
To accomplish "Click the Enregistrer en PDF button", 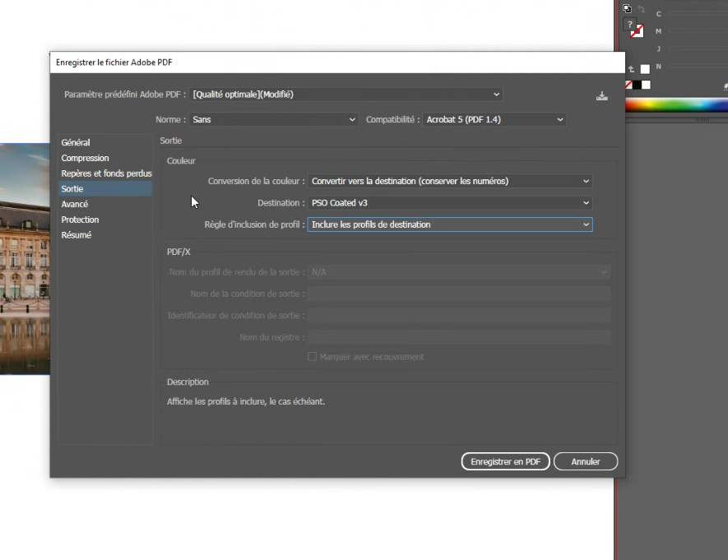I will pos(505,462).
